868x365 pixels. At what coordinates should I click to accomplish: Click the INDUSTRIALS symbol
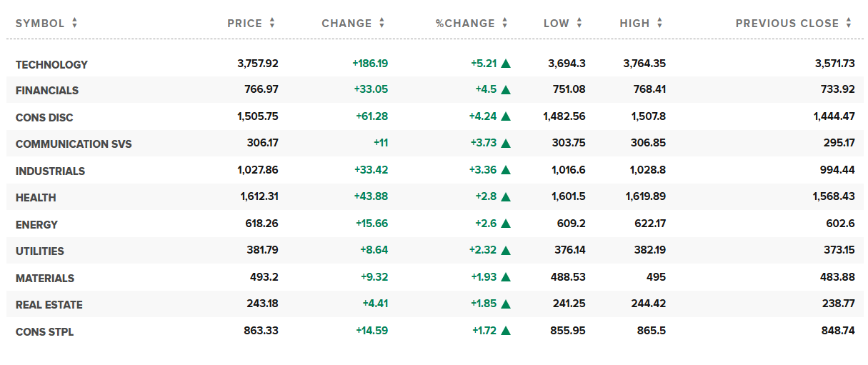(50, 171)
